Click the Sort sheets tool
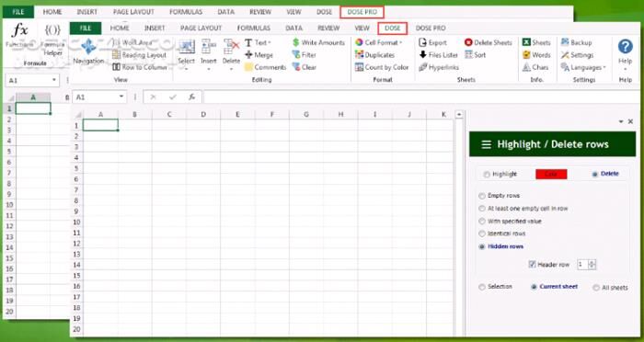The width and height of the screenshot is (644, 342). pyautogui.click(x=476, y=54)
